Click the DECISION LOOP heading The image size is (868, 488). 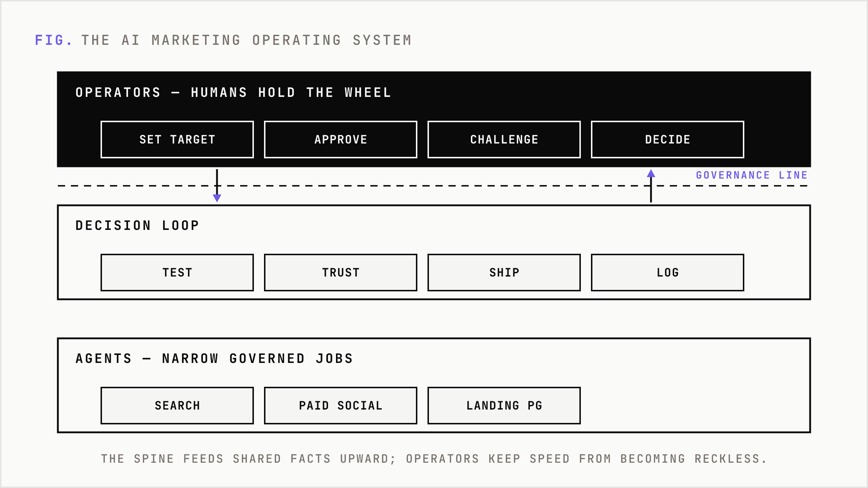(137, 226)
